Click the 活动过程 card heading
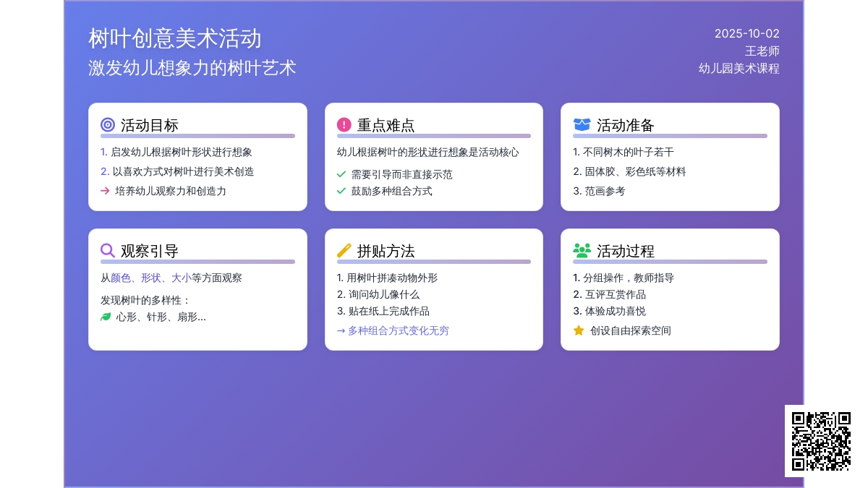The height and width of the screenshot is (488, 868). coord(625,251)
